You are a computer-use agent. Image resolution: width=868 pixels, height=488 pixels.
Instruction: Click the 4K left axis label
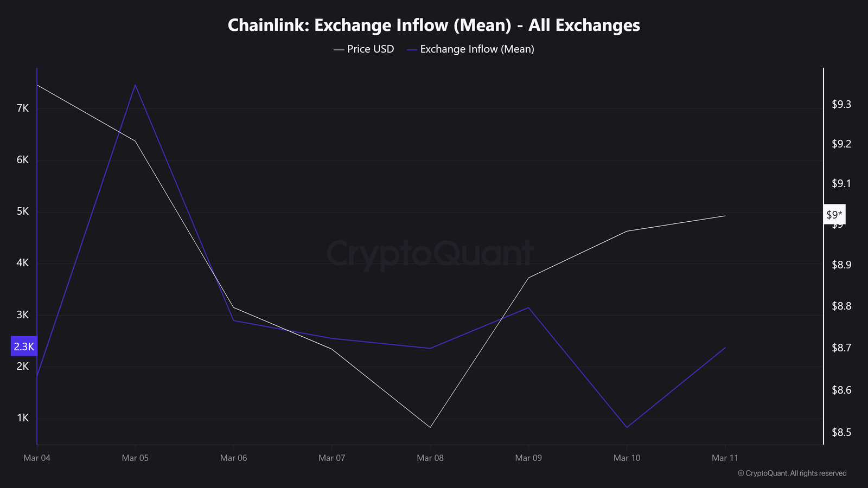[23, 263]
